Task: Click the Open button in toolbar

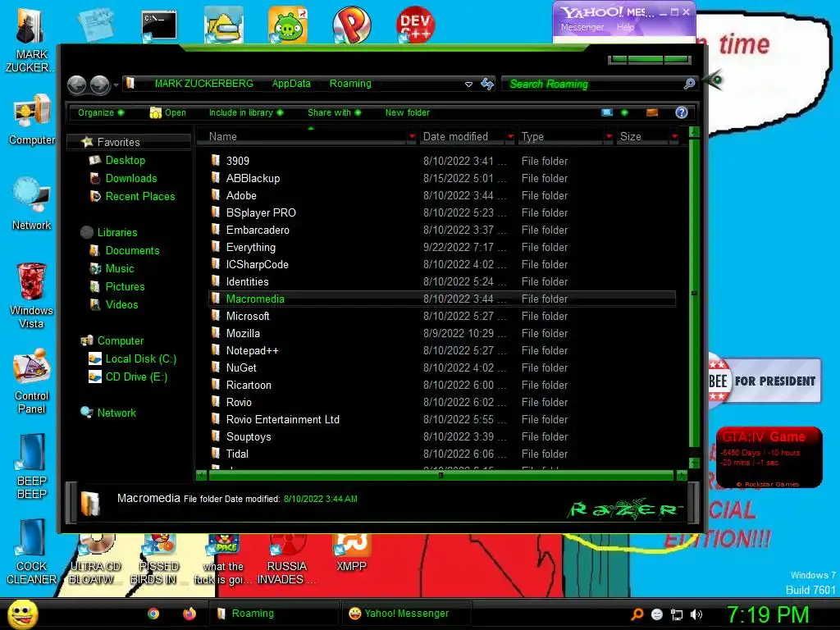Action: [167, 112]
